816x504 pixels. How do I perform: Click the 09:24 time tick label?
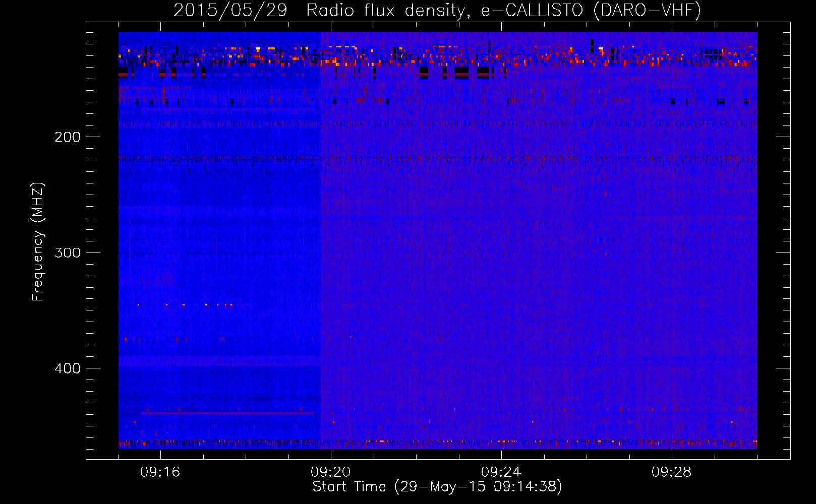pyautogui.click(x=501, y=472)
